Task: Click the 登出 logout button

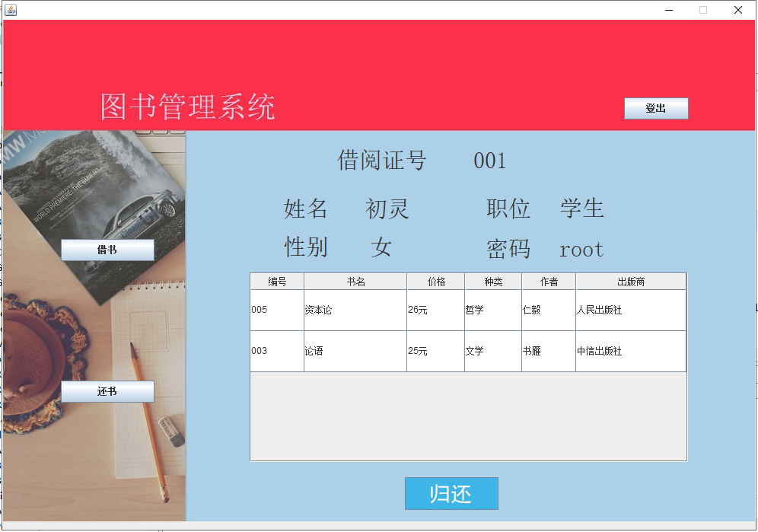Action: (x=656, y=108)
